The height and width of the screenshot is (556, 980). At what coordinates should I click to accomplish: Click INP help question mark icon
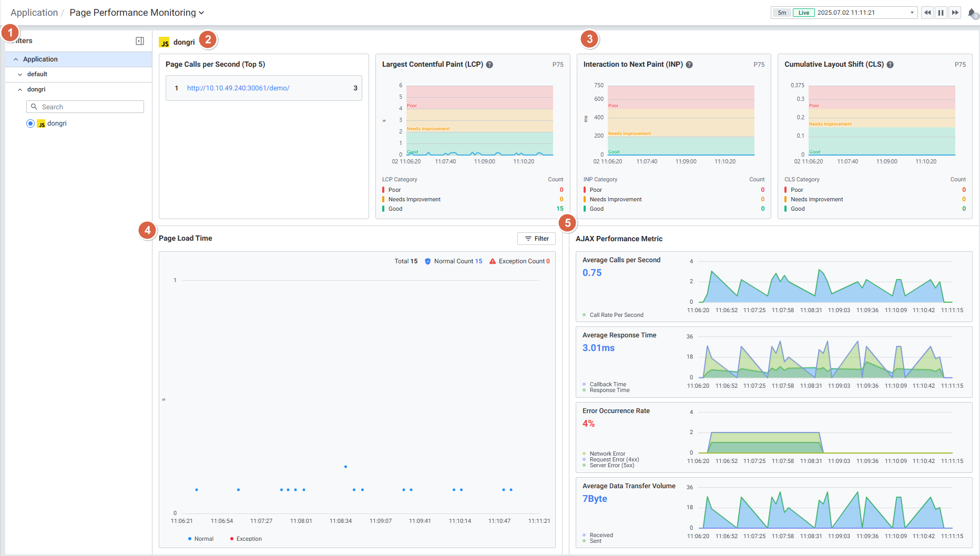coord(689,65)
